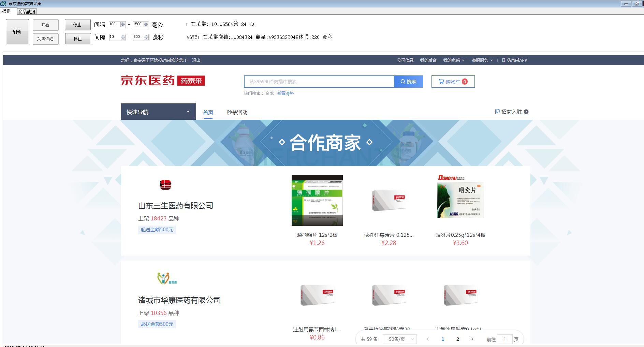Click the 诸城市华康医药 company logo
The height and width of the screenshot is (347, 644).
pos(167,278)
